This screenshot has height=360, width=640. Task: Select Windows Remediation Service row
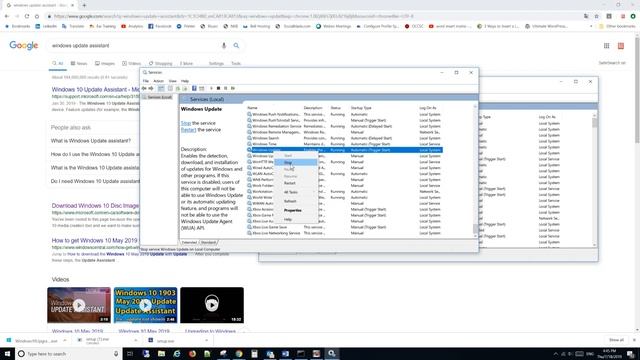(x=344, y=126)
